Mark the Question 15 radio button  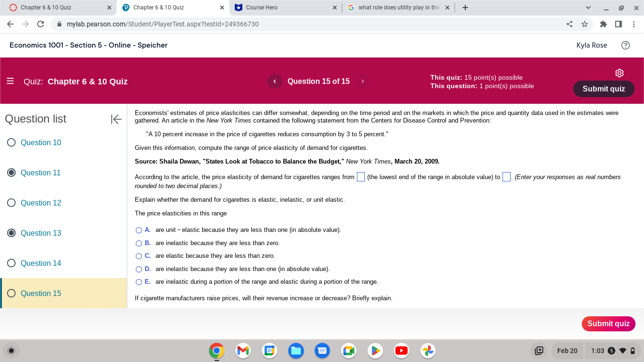[11, 293]
